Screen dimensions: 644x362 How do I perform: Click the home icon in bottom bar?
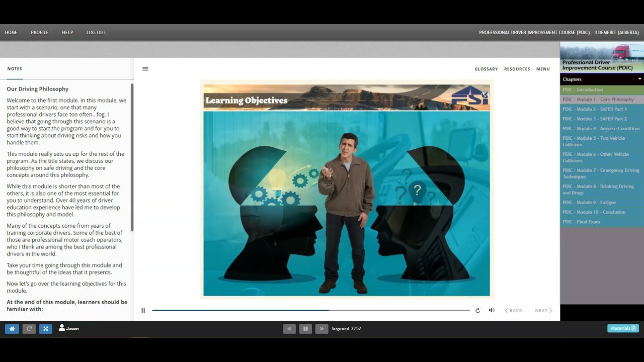tap(12, 329)
